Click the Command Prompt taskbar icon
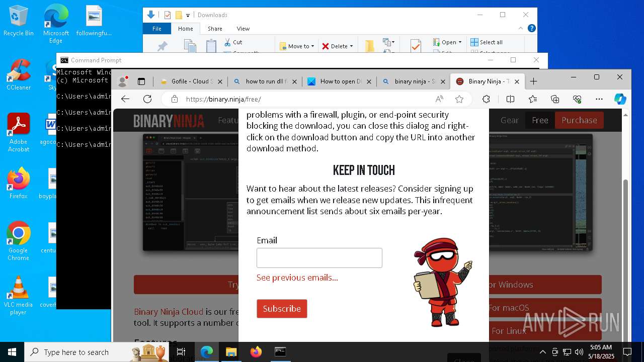The height and width of the screenshot is (362, 644). (280, 352)
